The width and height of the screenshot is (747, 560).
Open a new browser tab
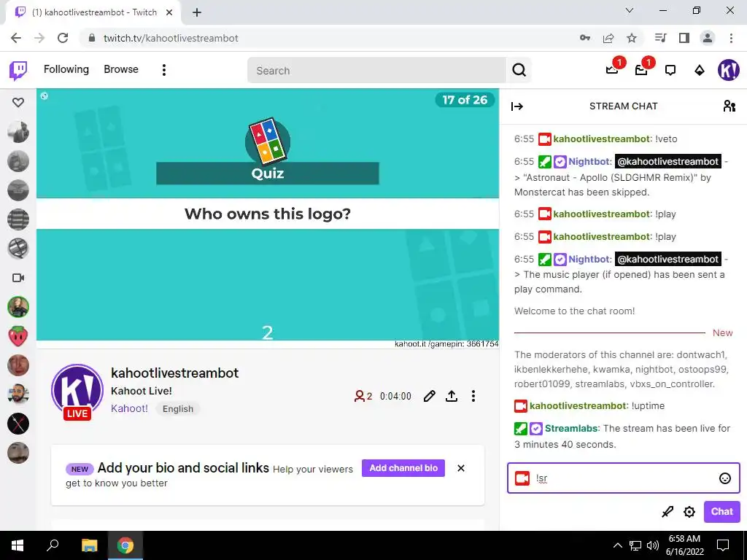(x=197, y=13)
